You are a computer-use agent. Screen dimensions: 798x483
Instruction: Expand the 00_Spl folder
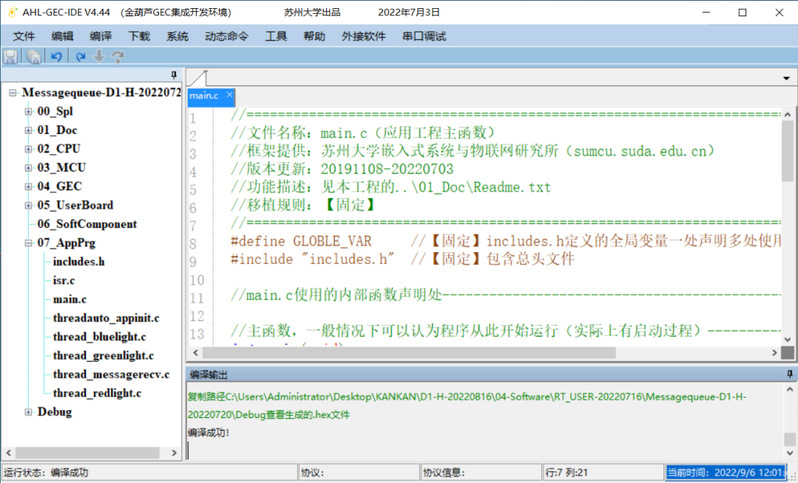(x=28, y=112)
